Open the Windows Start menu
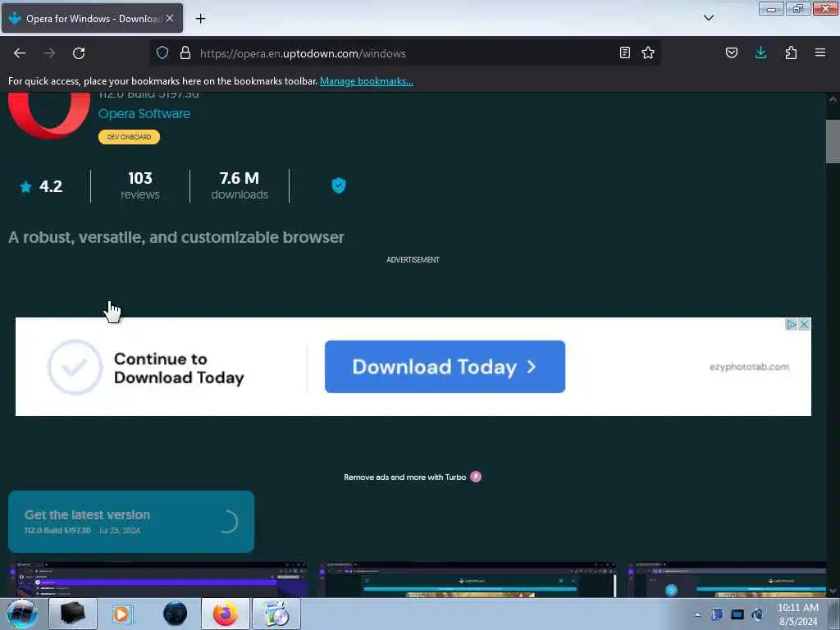 21,614
